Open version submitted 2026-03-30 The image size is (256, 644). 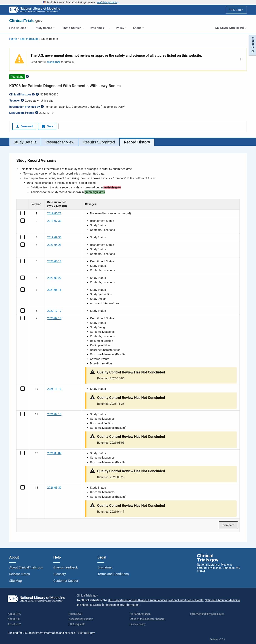[x=54, y=488]
